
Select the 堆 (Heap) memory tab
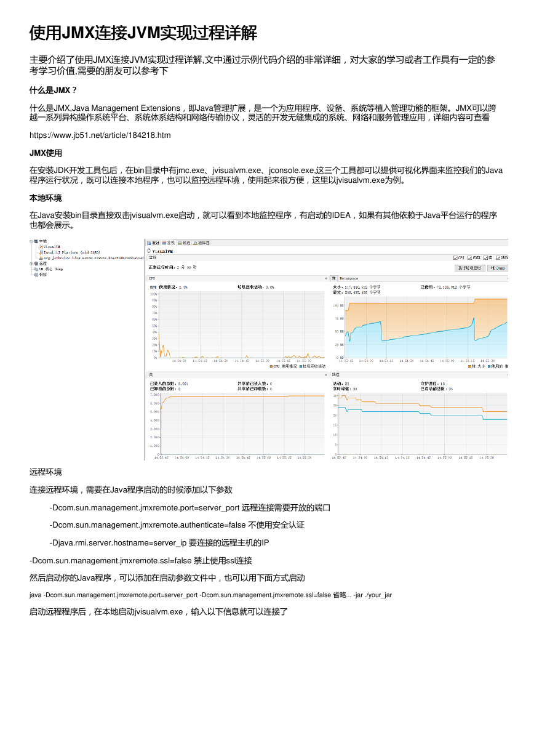(334, 278)
